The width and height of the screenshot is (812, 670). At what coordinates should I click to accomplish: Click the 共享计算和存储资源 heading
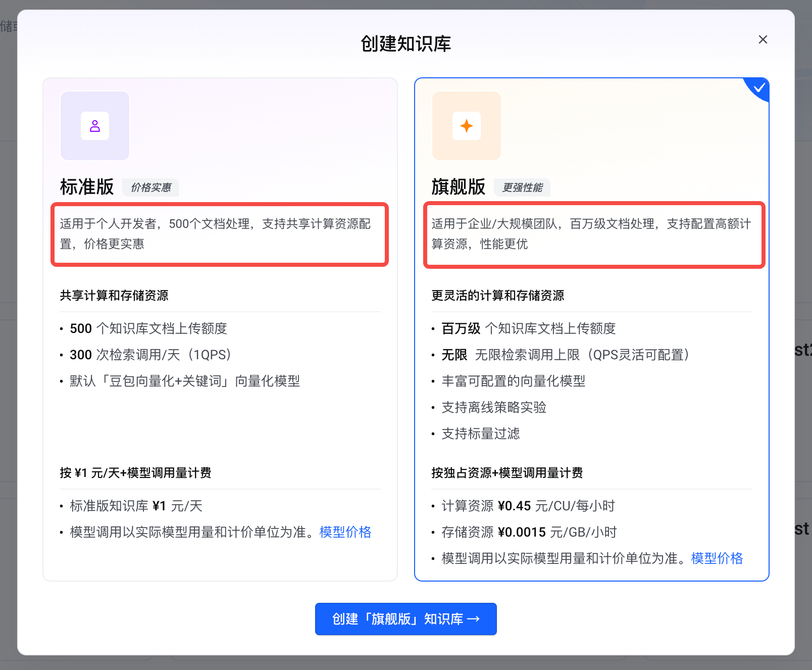pos(114,296)
